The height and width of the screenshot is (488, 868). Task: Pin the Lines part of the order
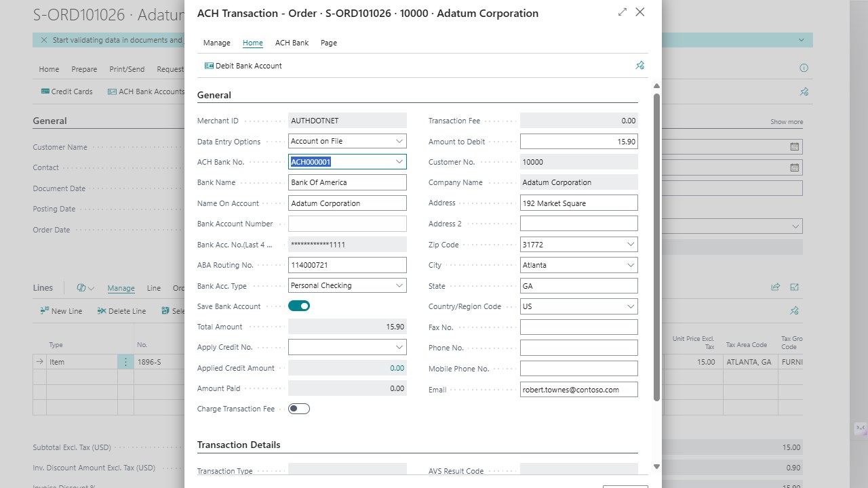tap(794, 310)
